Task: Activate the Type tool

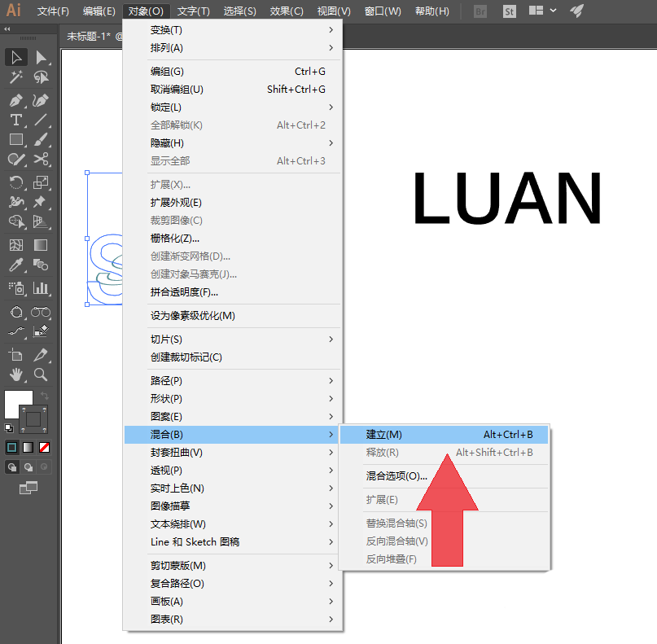Action: point(16,120)
